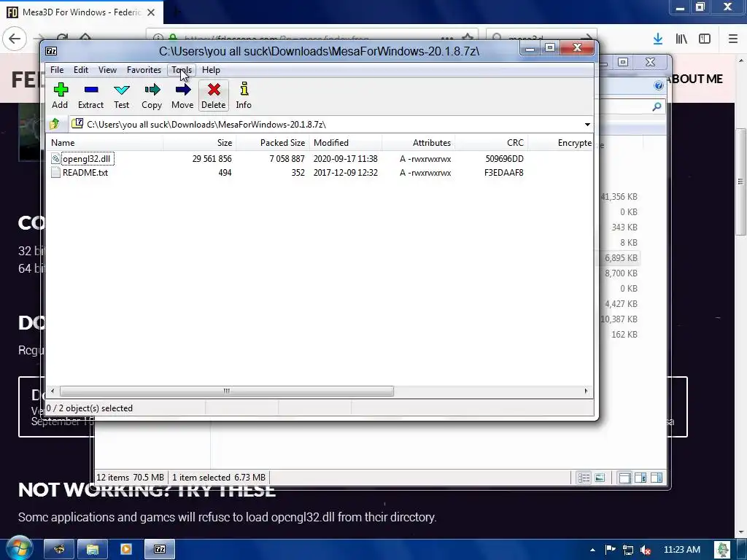747x560 pixels.
Task: Open Firefox hamburger menu
Action: click(733, 39)
